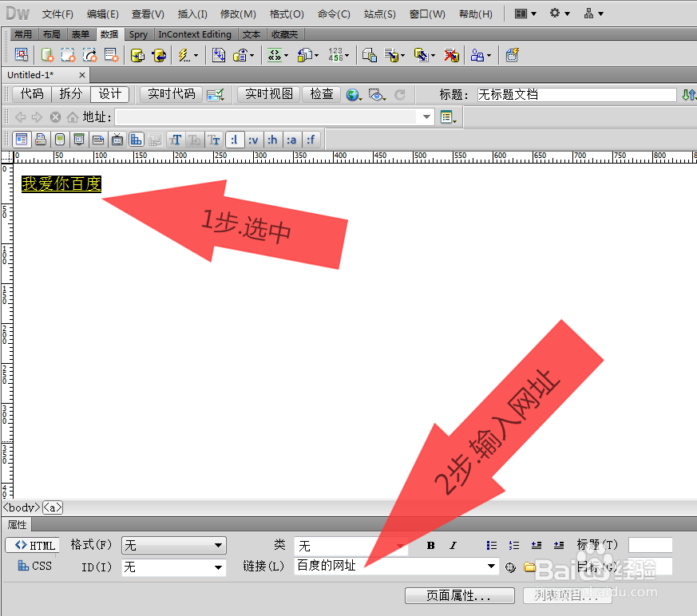The height and width of the screenshot is (616, 697).
Task: Toggle the :f focus pseudo-class state
Action: pos(311,140)
